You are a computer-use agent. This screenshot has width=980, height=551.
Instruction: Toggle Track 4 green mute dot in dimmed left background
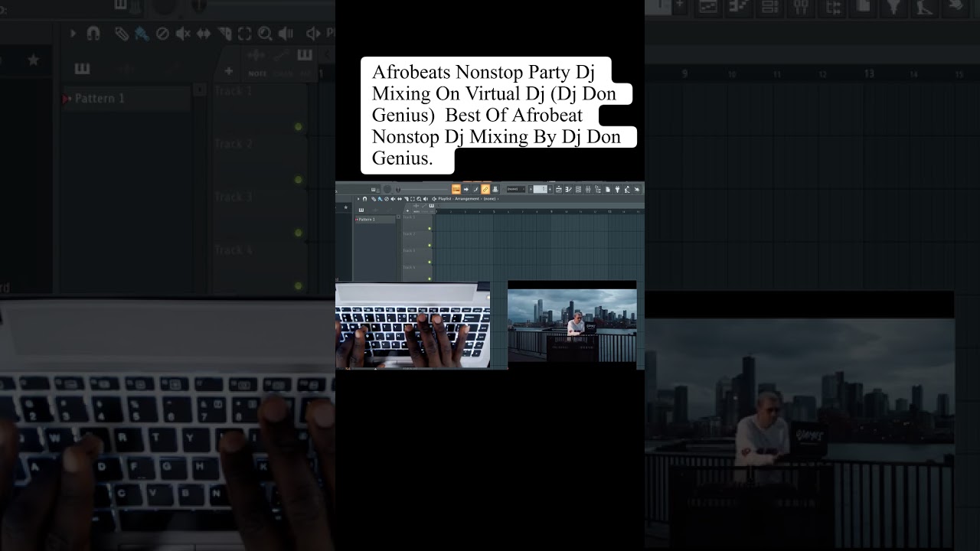(299, 285)
